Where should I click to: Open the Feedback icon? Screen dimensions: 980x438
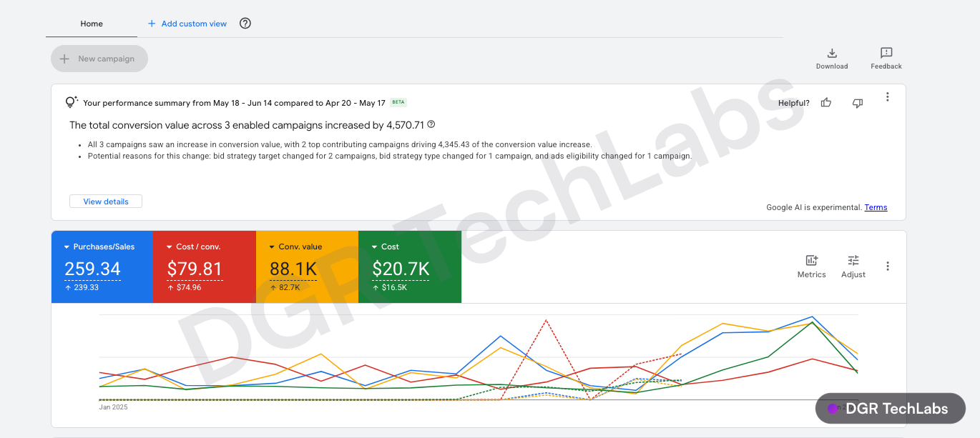coord(886,54)
